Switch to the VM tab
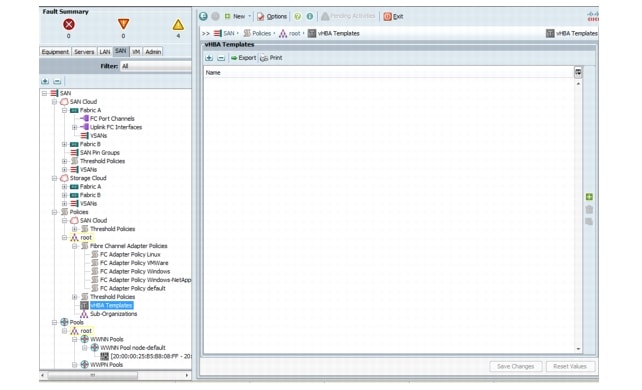The width and height of the screenshot is (642, 390). (136, 52)
